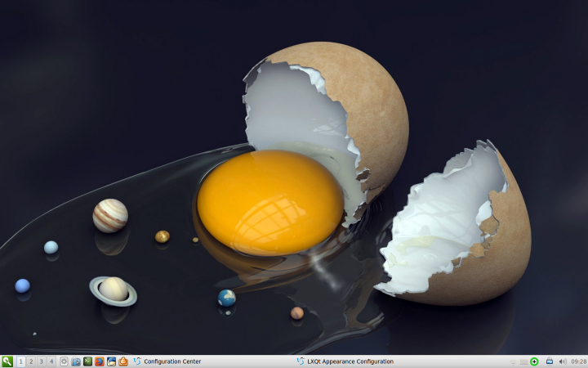Click the 09:28 clock
588x368 pixels.
coord(579,361)
